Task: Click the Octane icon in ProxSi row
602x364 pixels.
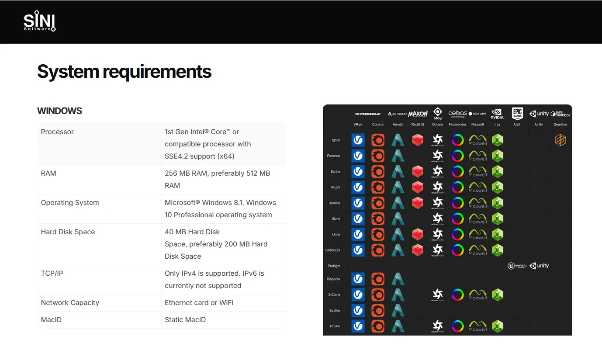Action: [437, 326]
